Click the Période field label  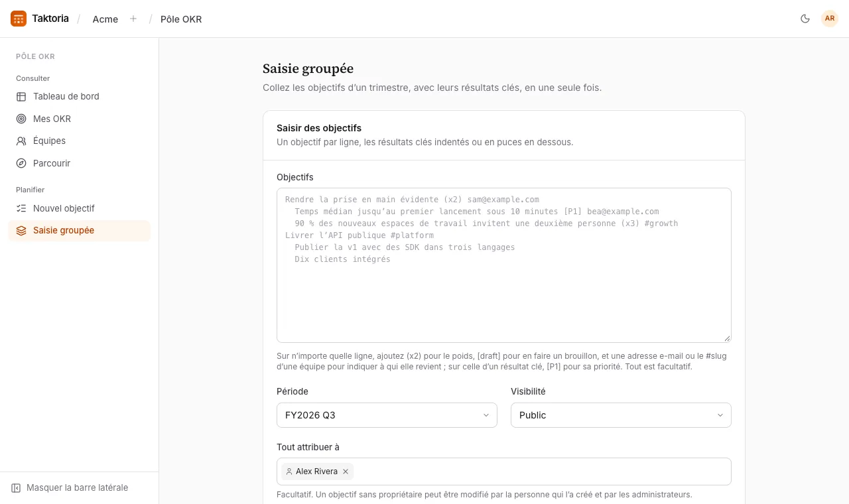pyautogui.click(x=293, y=391)
